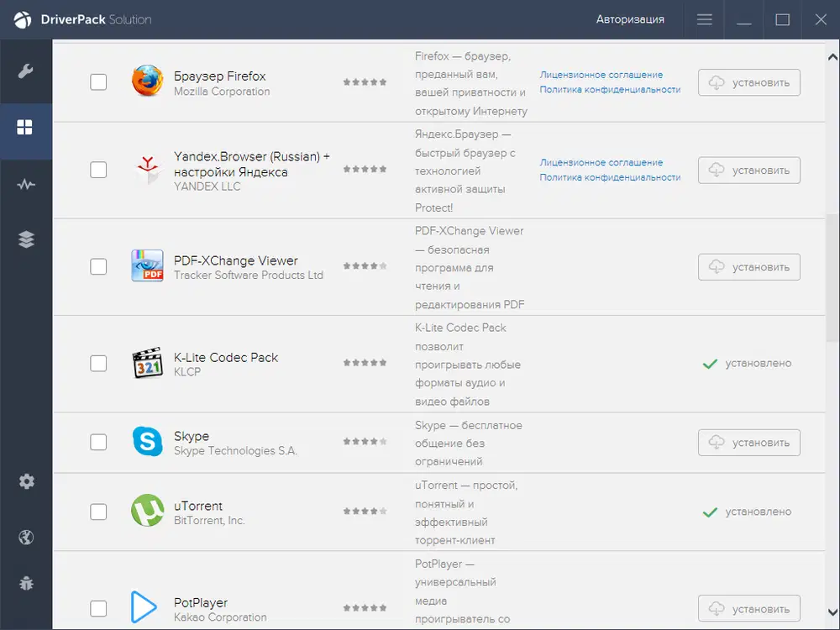Click the star rating for uTorrent
Viewport: 840px width, 630px height.
coord(365,511)
